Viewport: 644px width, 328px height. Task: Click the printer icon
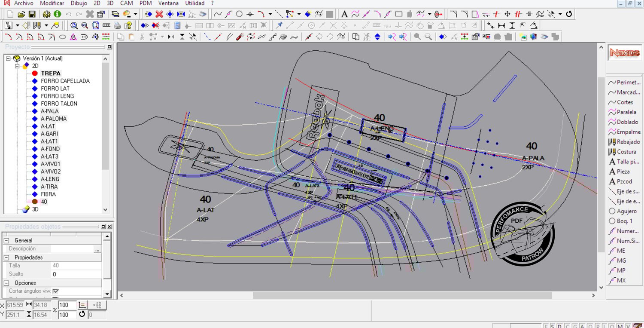117,25
